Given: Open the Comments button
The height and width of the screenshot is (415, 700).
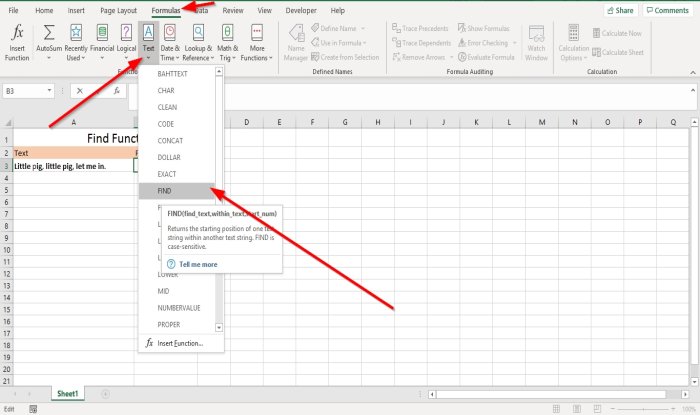Looking at the screenshot, I should click(667, 10).
